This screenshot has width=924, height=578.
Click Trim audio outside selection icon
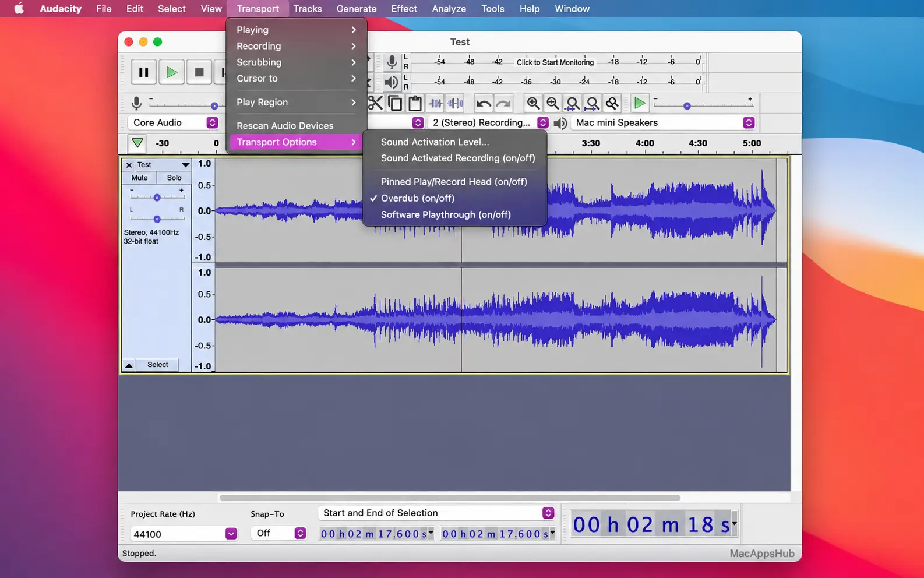point(435,103)
